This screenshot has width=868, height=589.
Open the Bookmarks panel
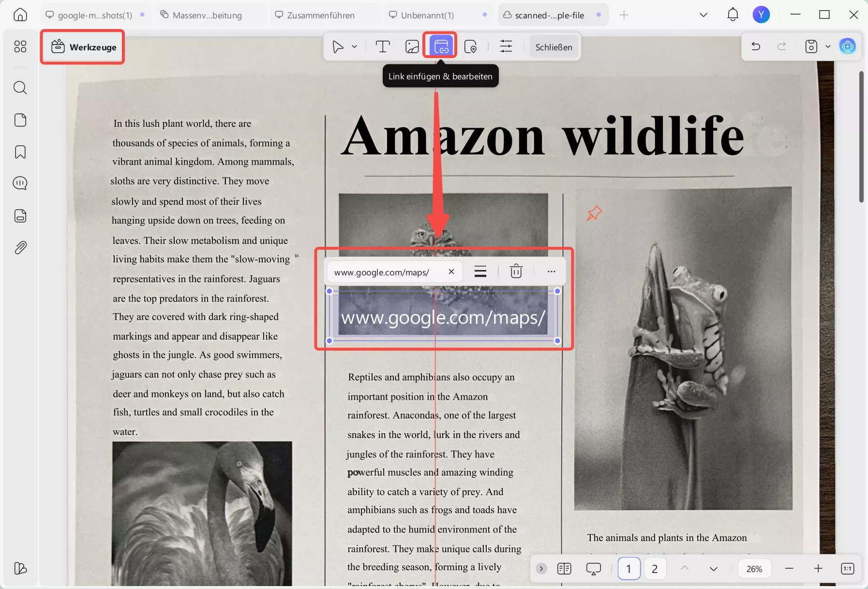(x=20, y=152)
